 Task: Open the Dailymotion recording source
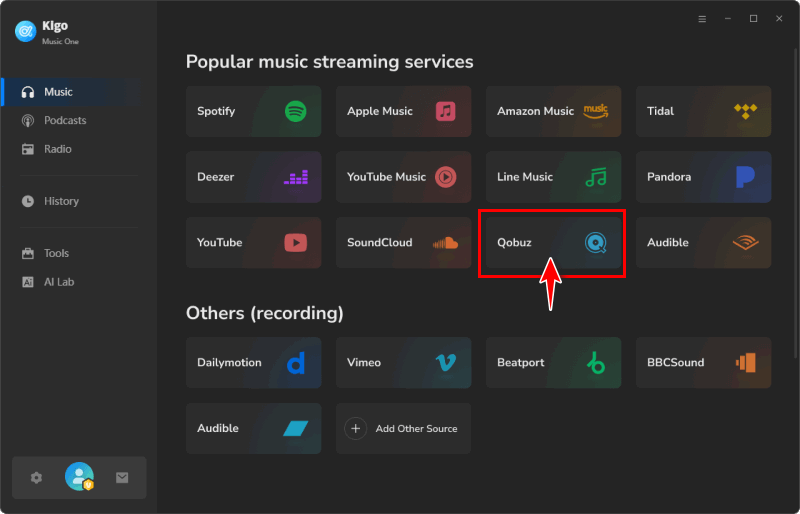coord(254,362)
